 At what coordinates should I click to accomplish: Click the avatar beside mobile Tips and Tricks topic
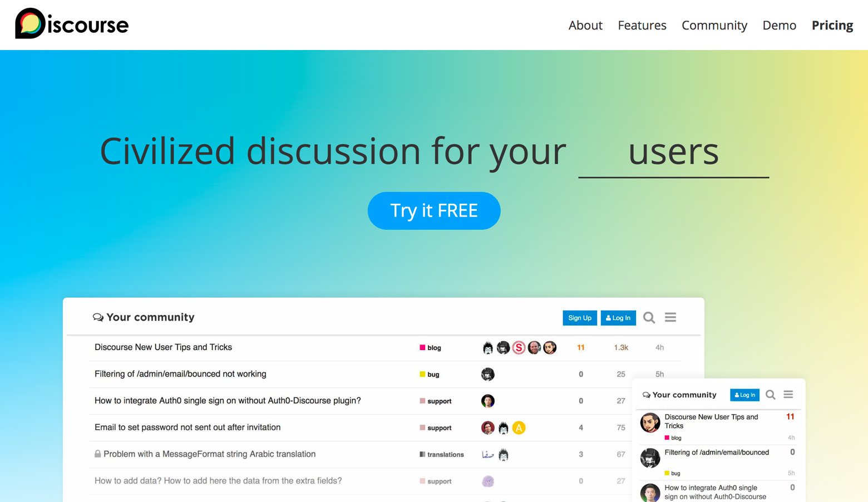[x=650, y=423]
